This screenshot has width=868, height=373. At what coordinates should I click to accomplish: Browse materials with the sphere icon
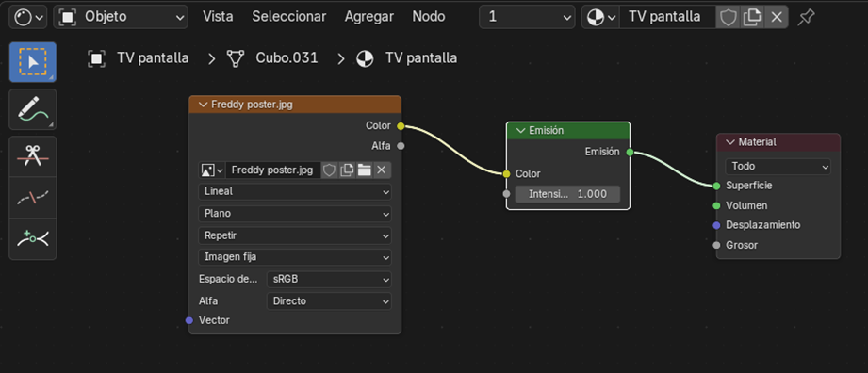click(x=600, y=17)
